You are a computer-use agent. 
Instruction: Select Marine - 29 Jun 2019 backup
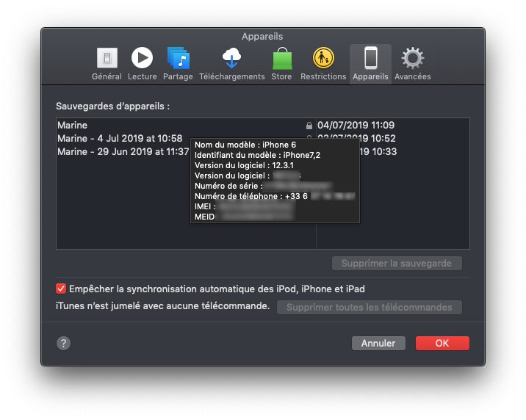click(123, 151)
